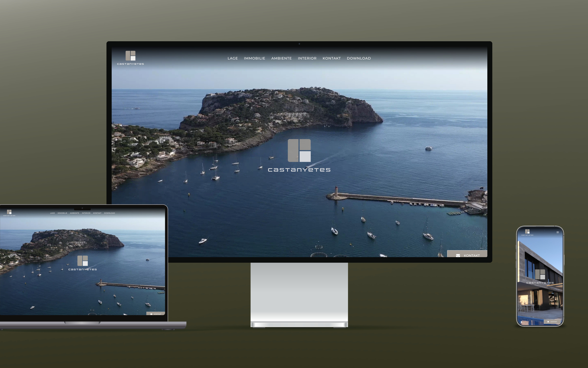Select IMMOBILIE in the laptop's navigation bar
Screen dimensions: 588x368
(x=62, y=213)
